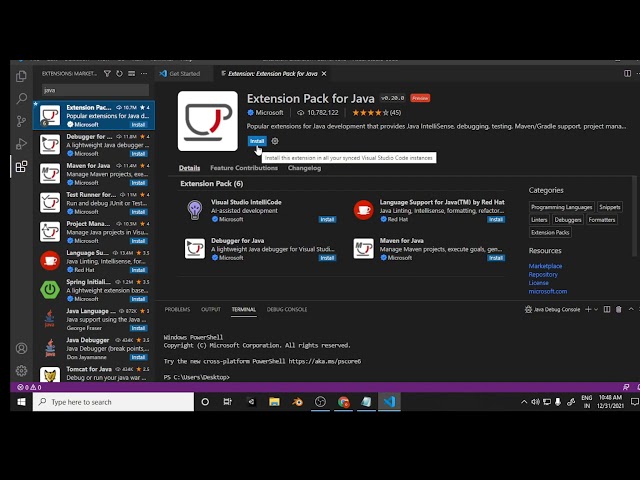Clear extensions search results icon

point(131,73)
